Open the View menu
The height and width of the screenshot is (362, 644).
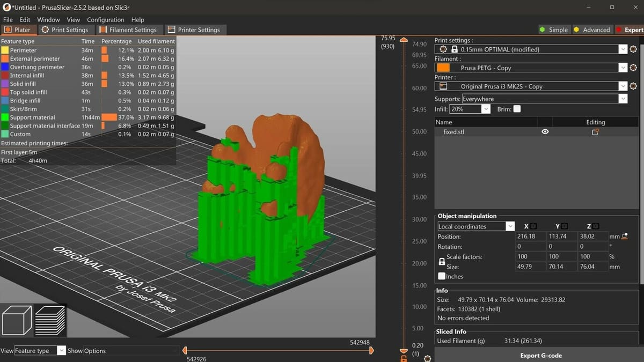tap(74, 20)
